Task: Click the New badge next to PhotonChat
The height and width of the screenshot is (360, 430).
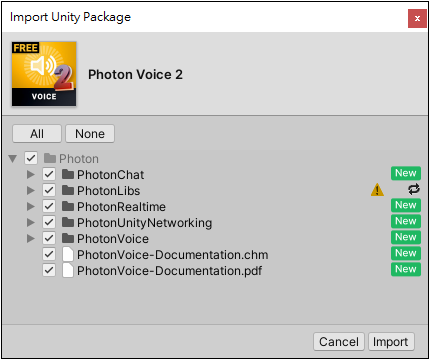Action: pos(406,173)
